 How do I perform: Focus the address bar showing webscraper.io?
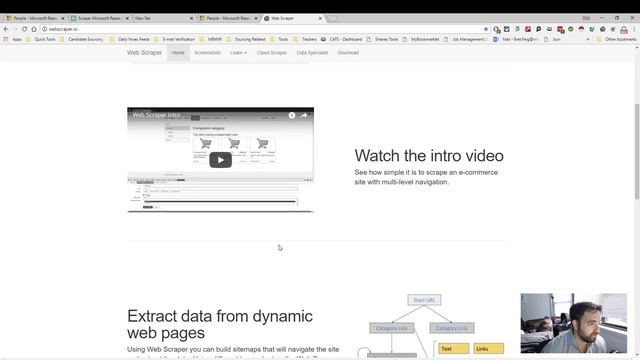265,29
